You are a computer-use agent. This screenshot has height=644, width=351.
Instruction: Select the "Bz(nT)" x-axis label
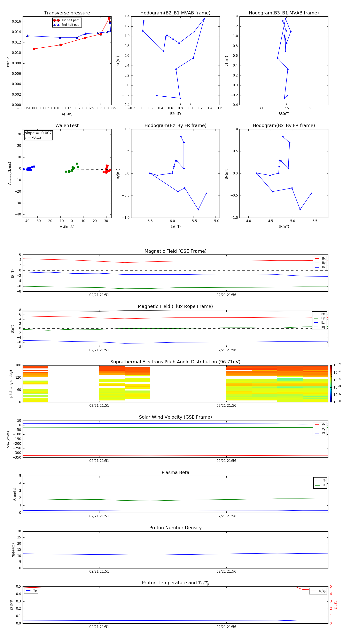coord(175,227)
